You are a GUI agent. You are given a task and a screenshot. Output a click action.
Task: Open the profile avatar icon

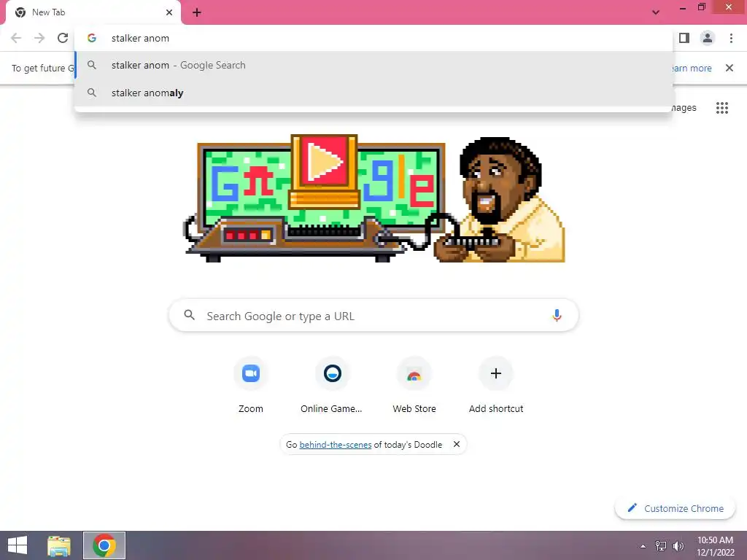[708, 38]
